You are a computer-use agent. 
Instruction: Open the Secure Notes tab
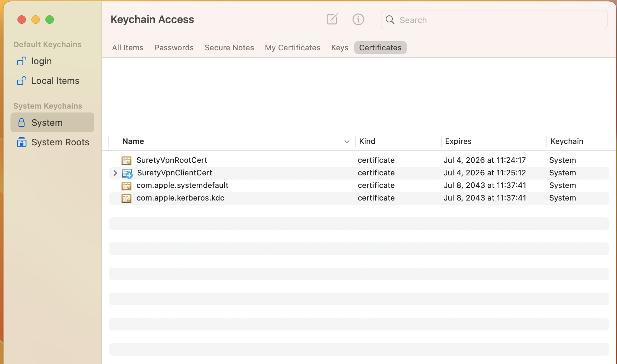(x=229, y=48)
